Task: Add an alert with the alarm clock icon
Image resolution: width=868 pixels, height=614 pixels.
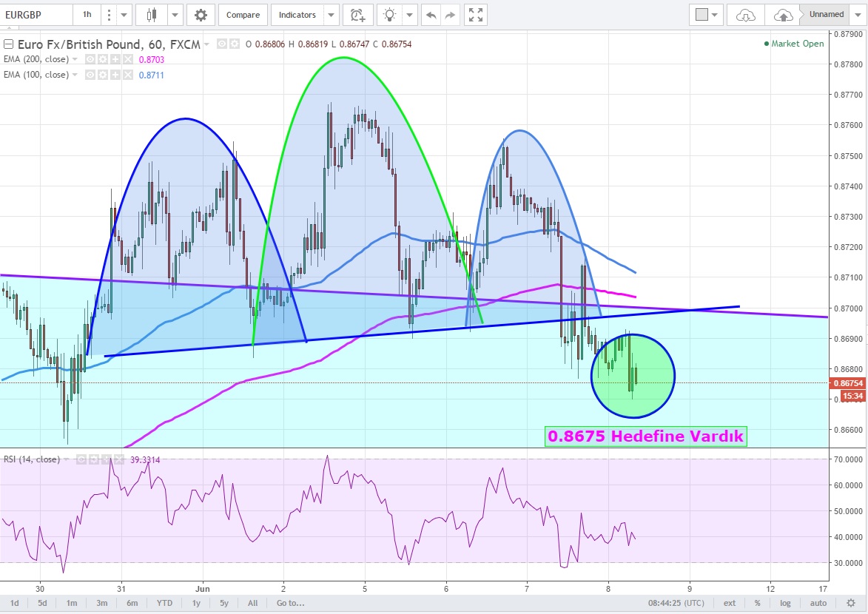Action: pyautogui.click(x=358, y=14)
